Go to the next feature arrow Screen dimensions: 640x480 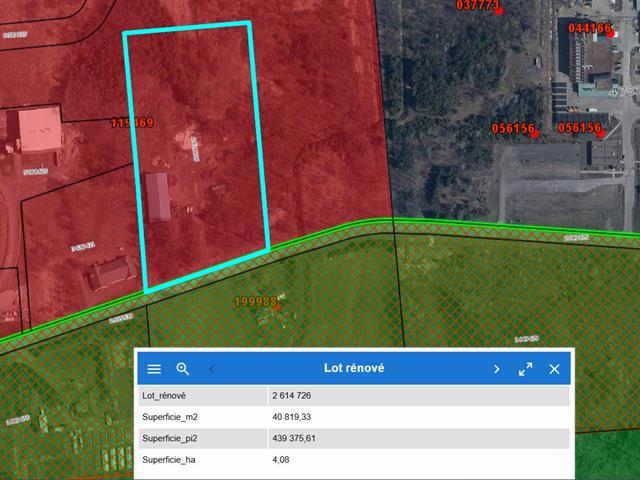tap(496, 369)
